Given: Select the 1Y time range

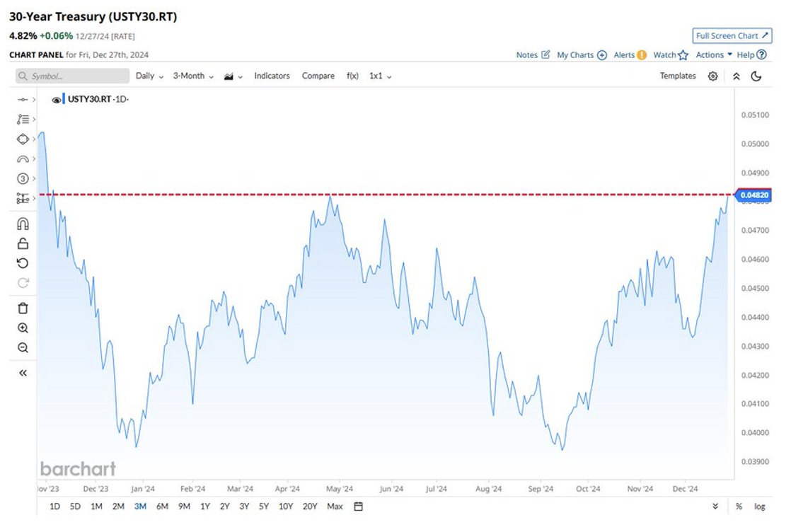Looking at the screenshot, I should click(205, 507).
